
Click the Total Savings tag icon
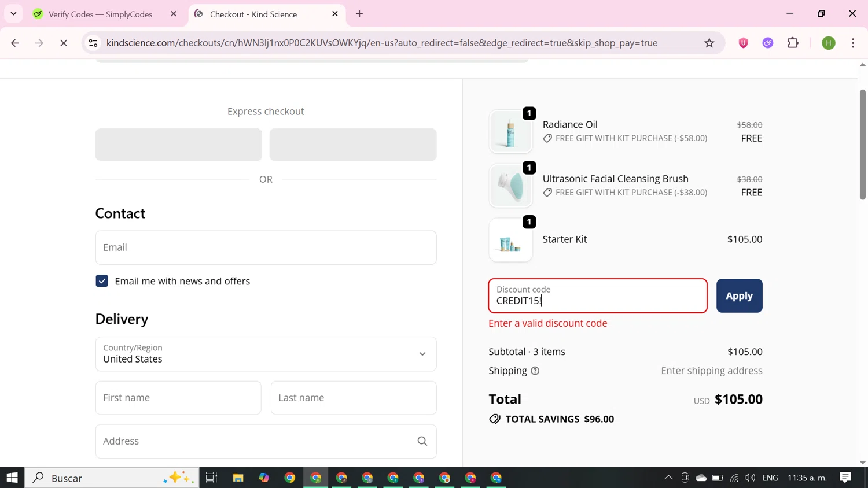click(x=495, y=419)
